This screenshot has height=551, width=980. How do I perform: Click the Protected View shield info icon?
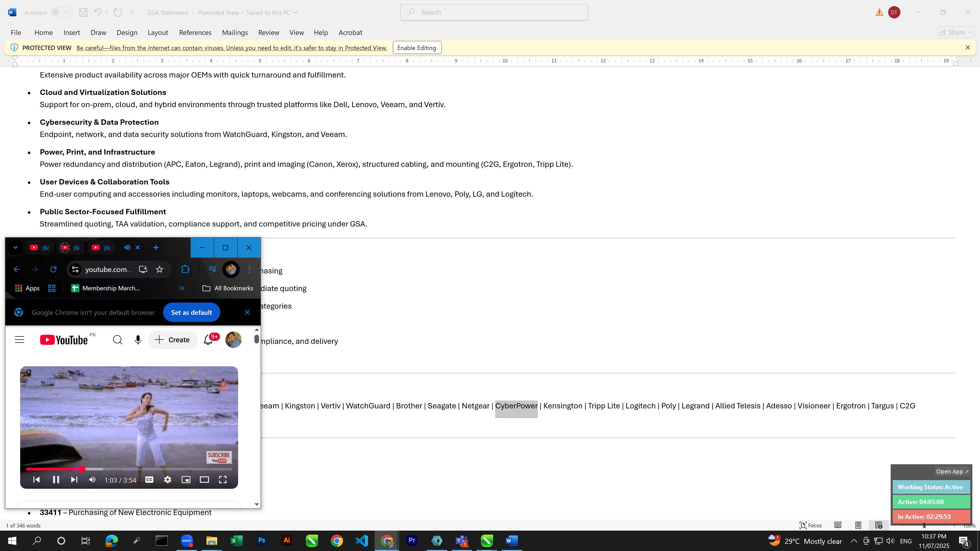(x=14, y=47)
